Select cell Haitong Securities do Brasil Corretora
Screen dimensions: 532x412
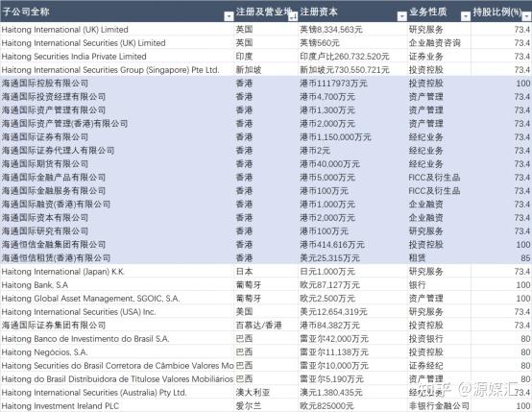[x=117, y=366]
